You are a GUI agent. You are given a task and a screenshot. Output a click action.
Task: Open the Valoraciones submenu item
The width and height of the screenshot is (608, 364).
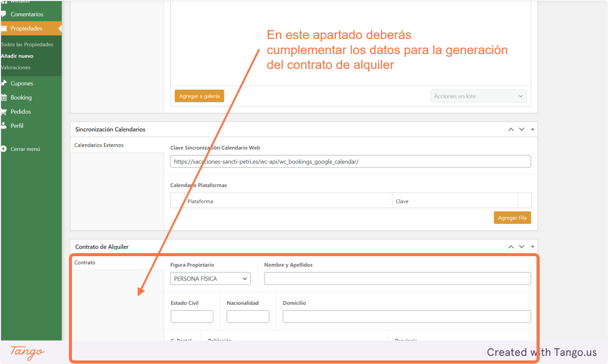(16, 67)
